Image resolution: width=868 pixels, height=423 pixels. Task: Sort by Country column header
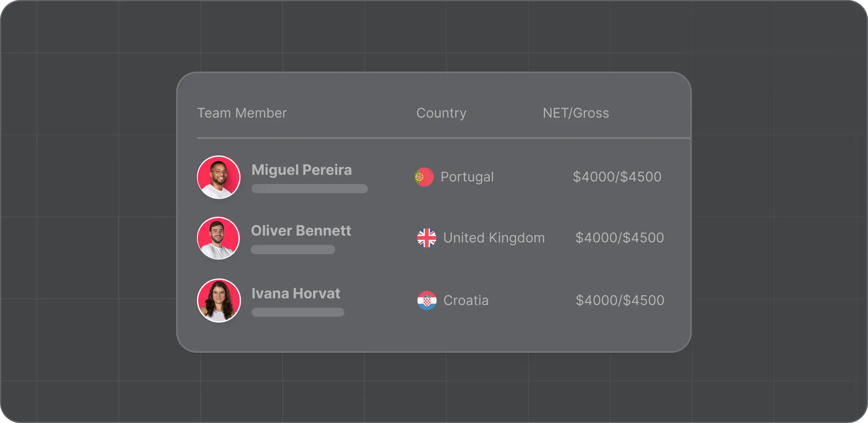(441, 113)
